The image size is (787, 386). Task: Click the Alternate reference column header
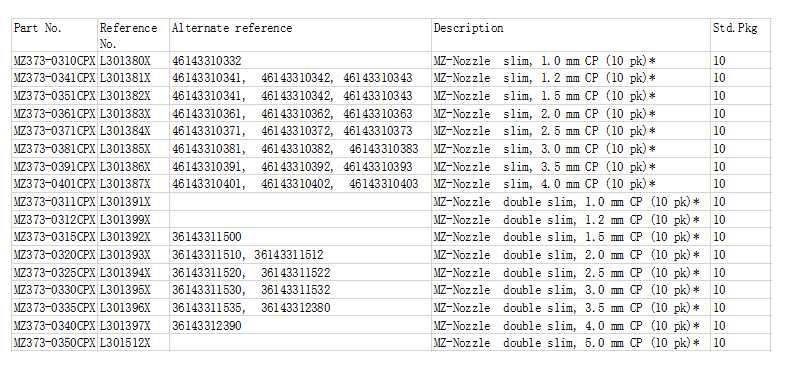tap(232, 28)
